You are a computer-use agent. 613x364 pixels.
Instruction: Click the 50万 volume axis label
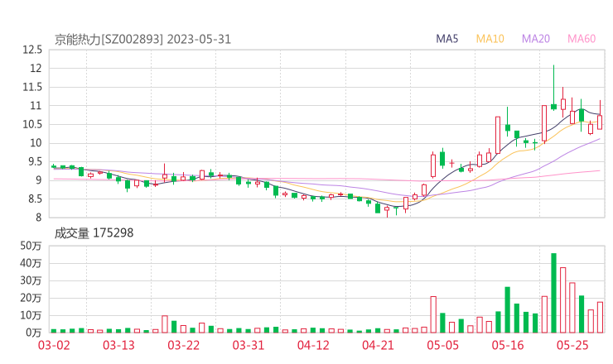pos(31,246)
